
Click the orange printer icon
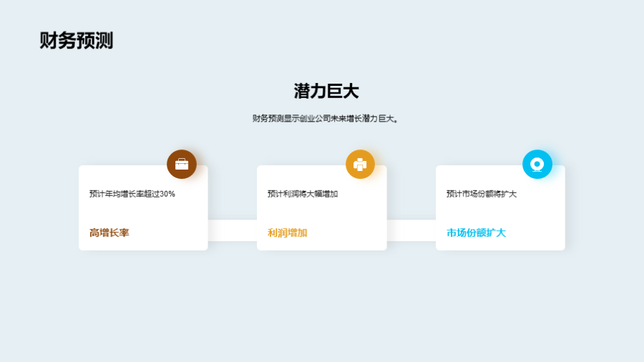coord(360,165)
